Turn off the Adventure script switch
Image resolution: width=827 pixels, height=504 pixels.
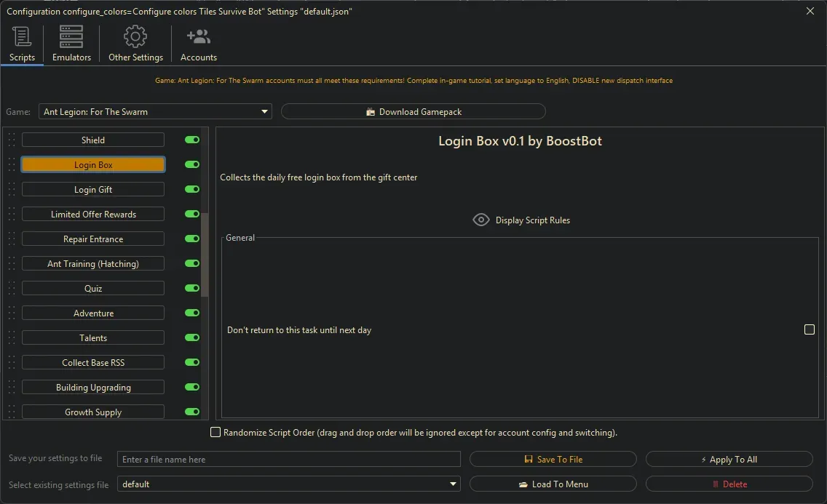(x=192, y=313)
